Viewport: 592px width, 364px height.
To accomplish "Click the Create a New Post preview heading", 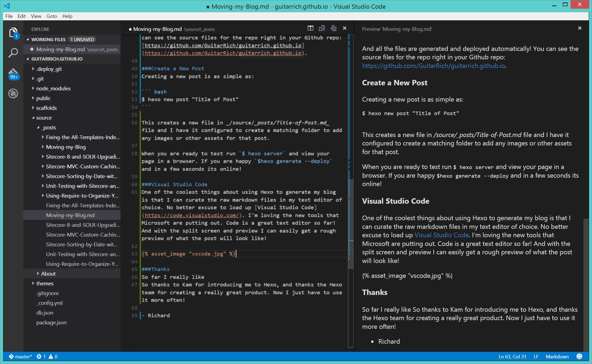I will pos(395,83).
